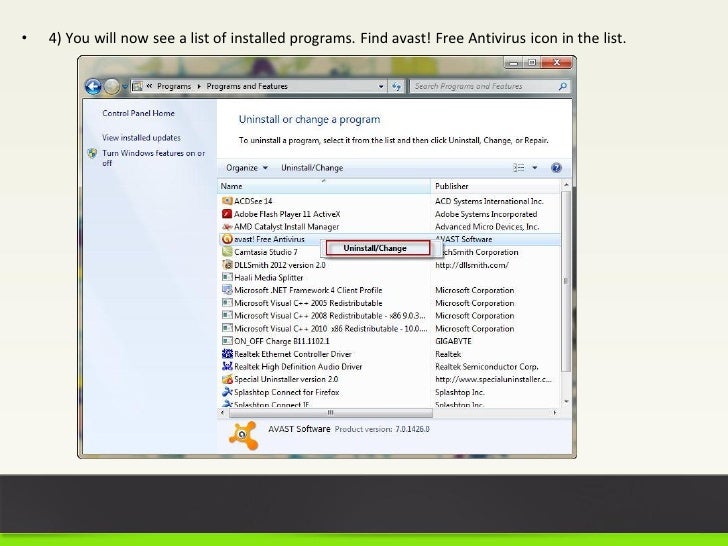The image size is (728, 546).
Task: Click the Camtasia Studio 7 icon
Action: (227, 252)
